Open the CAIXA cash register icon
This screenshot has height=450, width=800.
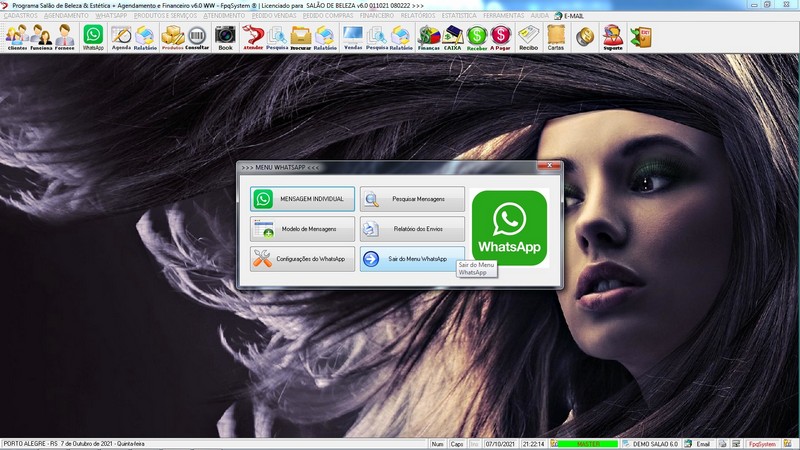453,37
